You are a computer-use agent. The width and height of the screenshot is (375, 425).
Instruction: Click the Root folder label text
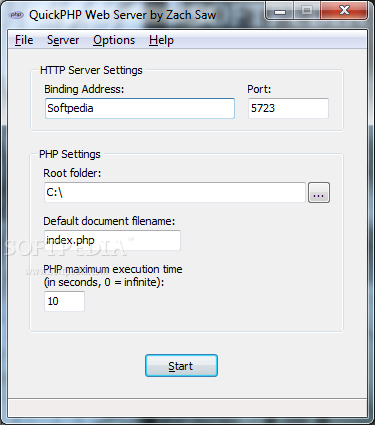click(72, 173)
